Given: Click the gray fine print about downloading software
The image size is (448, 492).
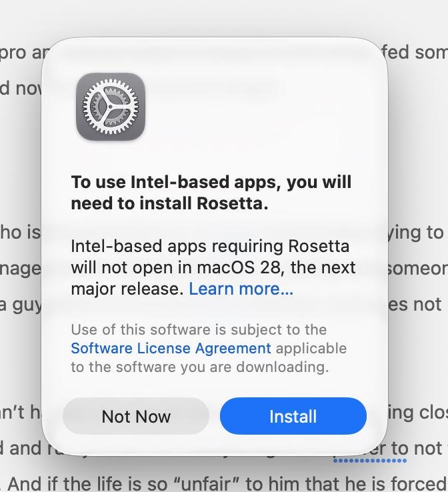Looking at the screenshot, I should coord(209,348).
